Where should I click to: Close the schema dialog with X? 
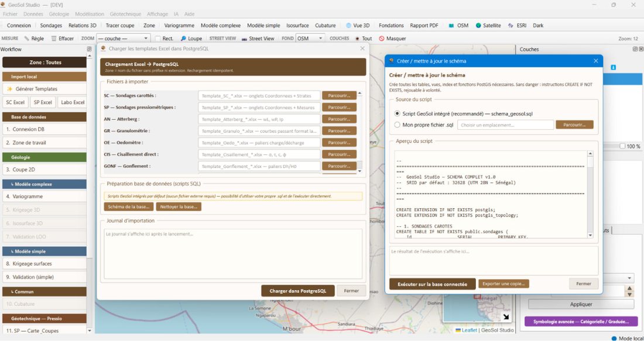pyautogui.click(x=596, y=61)
